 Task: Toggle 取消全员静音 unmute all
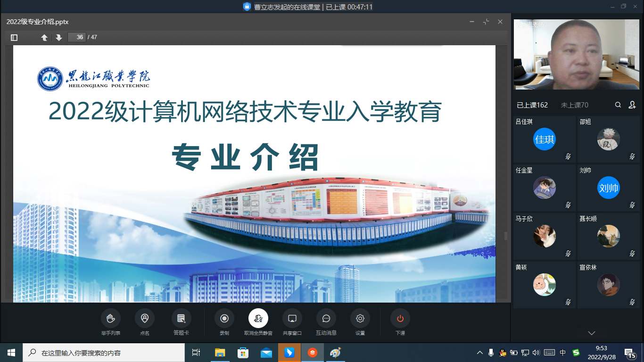pos(258,319)
